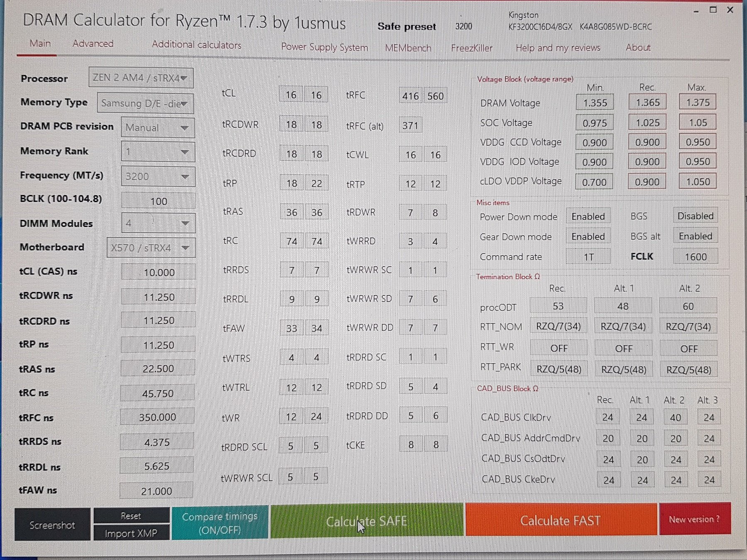Click DRAM Voltage Rec. value 1.365
Screen dimensions: 747x560
(x=647, y=102)
